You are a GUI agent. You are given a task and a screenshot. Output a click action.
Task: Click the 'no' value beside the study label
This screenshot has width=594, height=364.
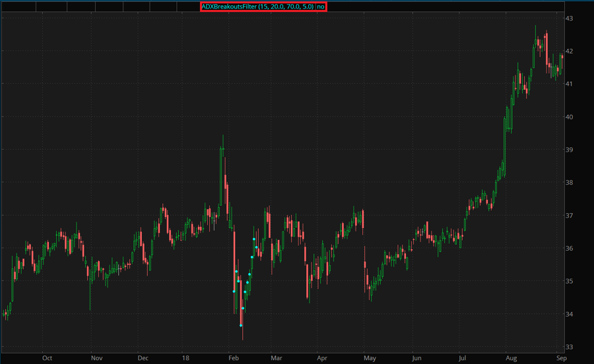[321, 7]
